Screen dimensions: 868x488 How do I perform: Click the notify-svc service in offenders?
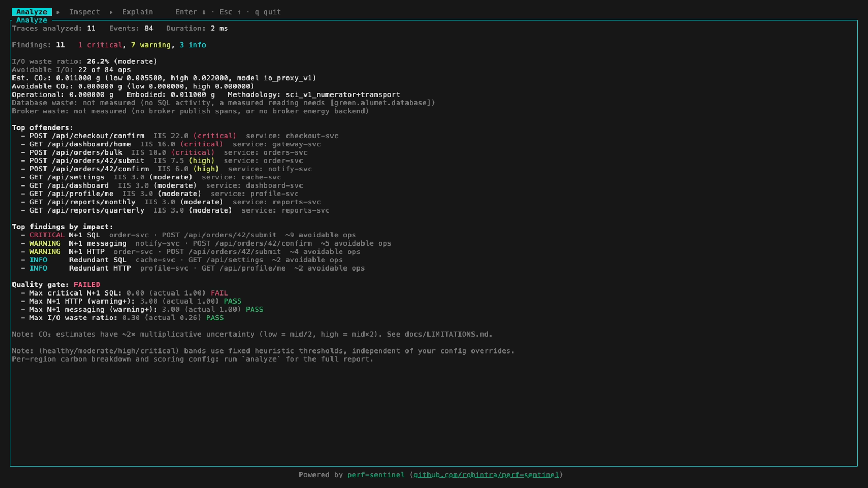(290, 169)
